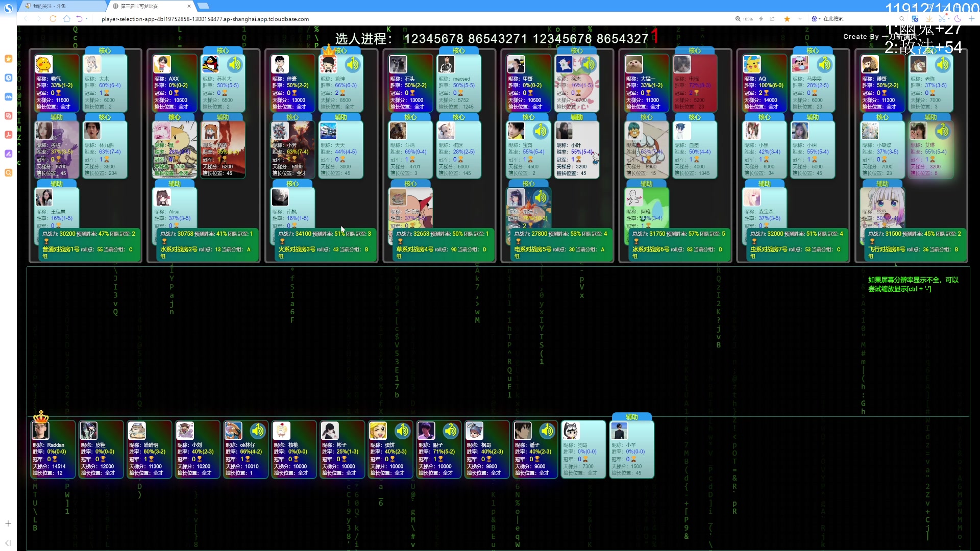Click the 辅助 label above 小羊
This screenshot has height=551, width=980.
tap(631, 417)
